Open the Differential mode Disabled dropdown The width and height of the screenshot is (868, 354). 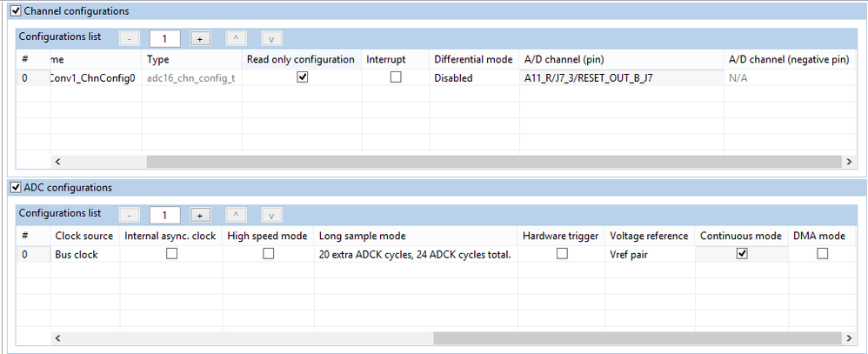pos(474,78)
